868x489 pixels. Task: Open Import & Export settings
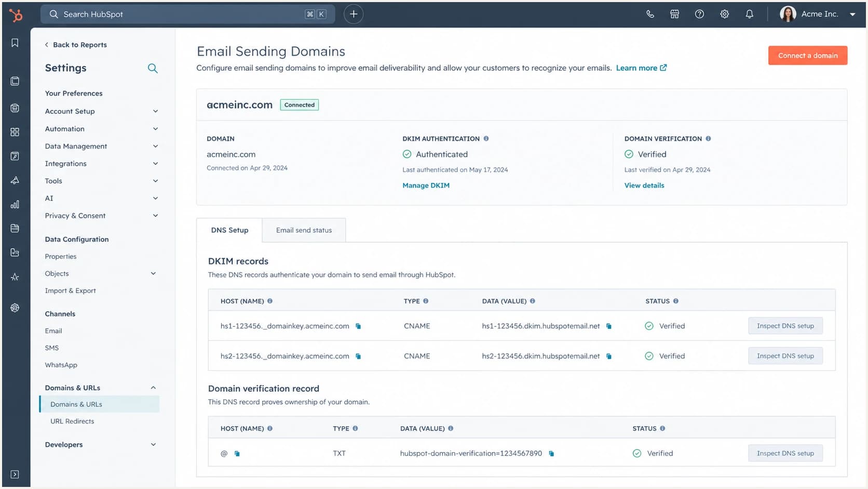click(x=71, y=291)
